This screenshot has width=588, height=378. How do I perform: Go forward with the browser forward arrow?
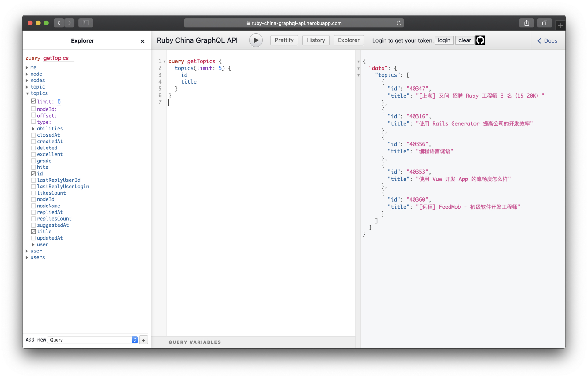(x=69, y=23)
